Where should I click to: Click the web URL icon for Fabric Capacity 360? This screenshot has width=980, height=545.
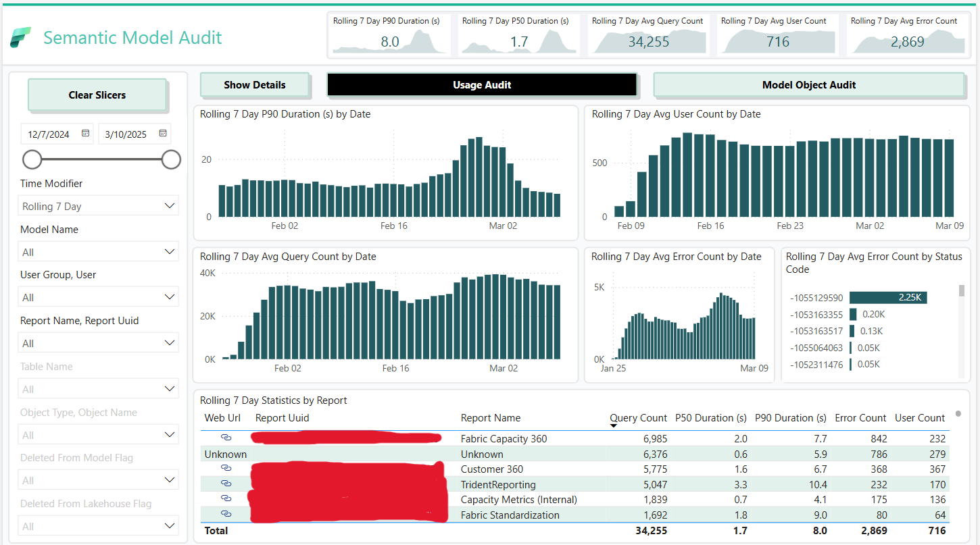pyautogui.click(x=226, y=438)
